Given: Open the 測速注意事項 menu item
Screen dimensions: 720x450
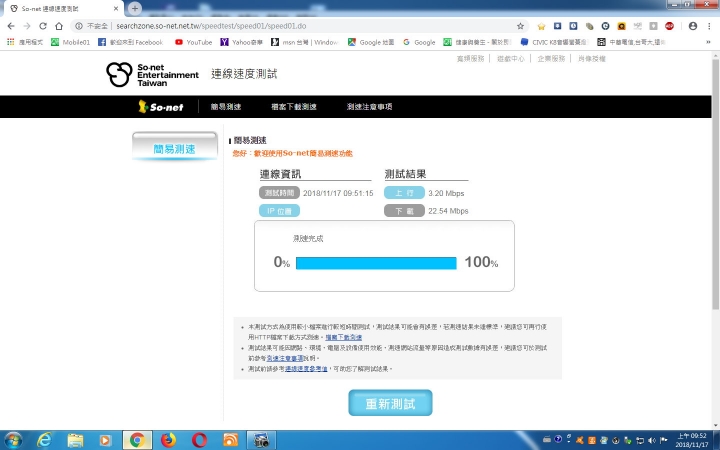Looking at the screenshot, I should [x=370, y=107].
